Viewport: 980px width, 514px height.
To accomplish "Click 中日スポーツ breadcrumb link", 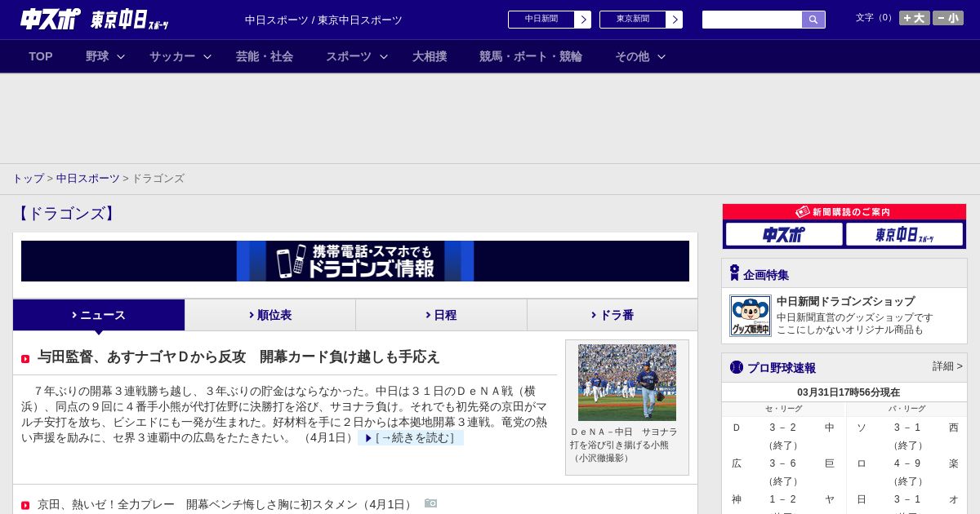I will point(88,179).
